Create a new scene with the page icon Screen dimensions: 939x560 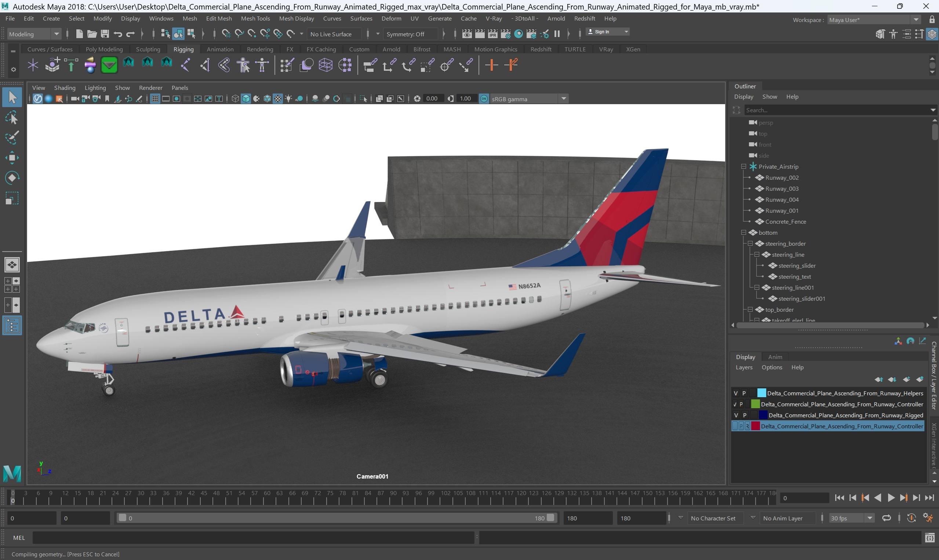pos(79,34)
